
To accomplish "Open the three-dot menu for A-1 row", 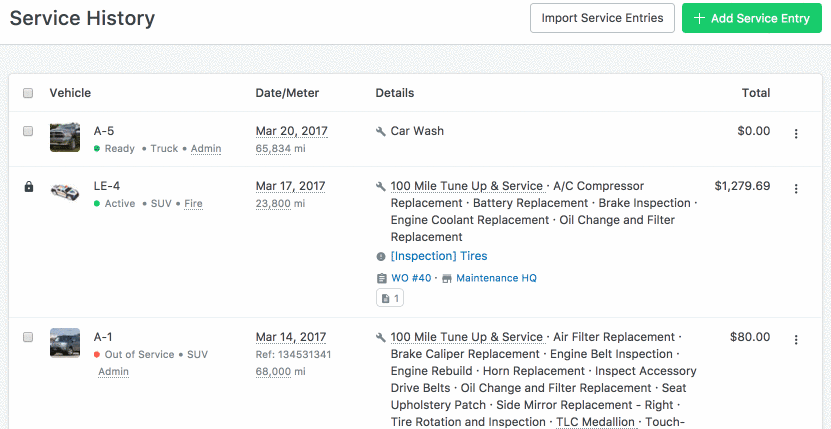I will tap(795, 340).
